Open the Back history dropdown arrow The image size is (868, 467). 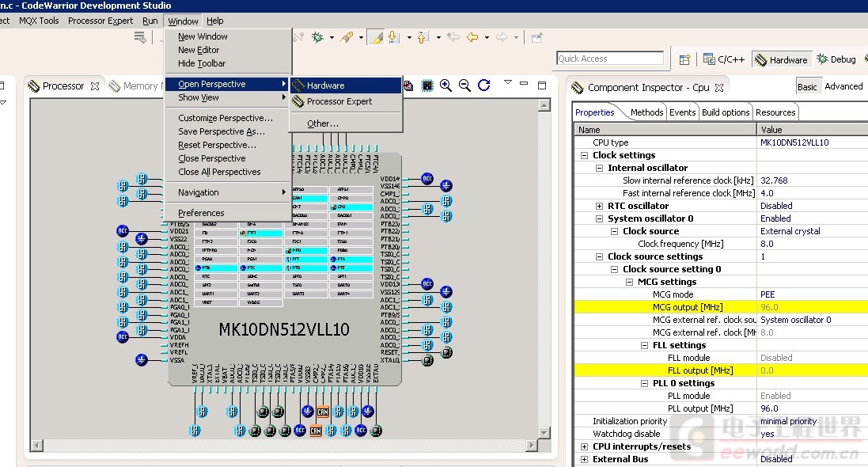pos(487,38)
